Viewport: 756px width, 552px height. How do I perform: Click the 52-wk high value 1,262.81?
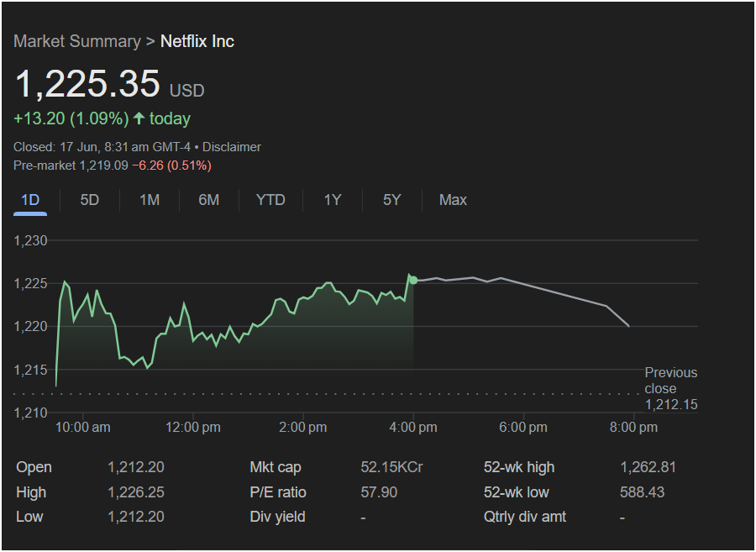point(648,467)
